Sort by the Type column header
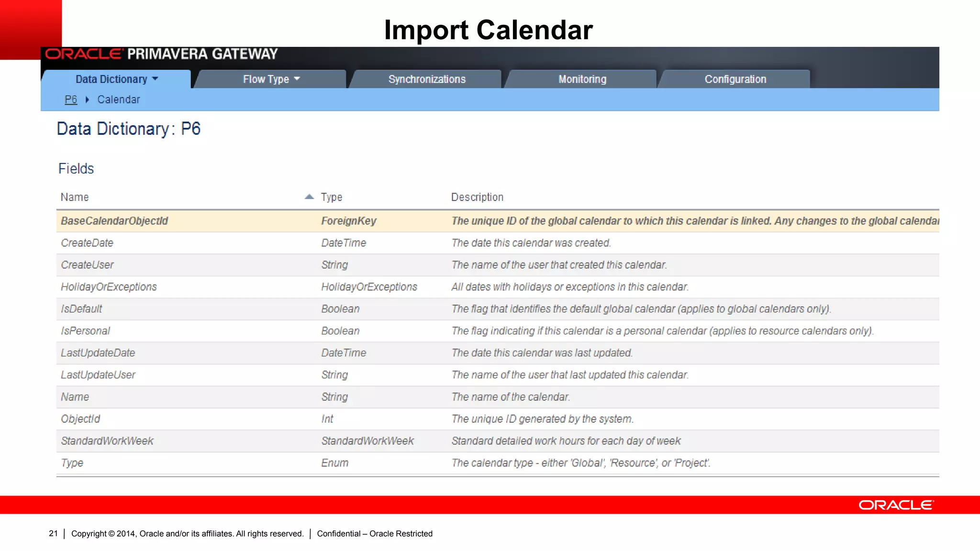 (x=332, y=197)
